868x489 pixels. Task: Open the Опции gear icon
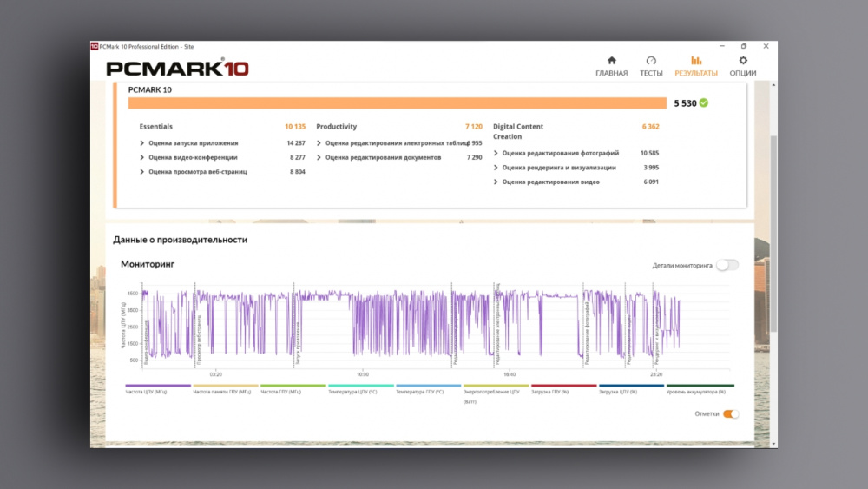(x=743, y=60)
